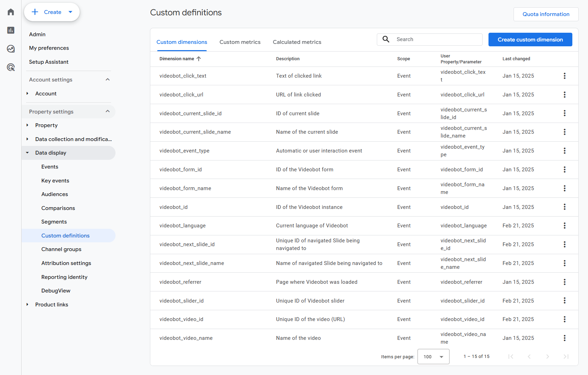Click Create custom dimension button
The image size is (588, 375).
pos(530,40)
